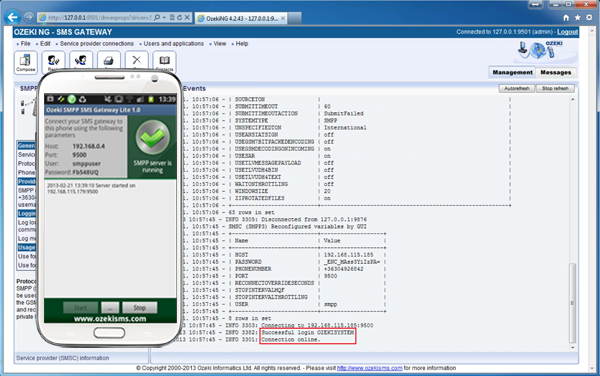Viewport: 600px width, 376px height.
Task: Refresh the page with the reload icon
Action: [179, 18]
